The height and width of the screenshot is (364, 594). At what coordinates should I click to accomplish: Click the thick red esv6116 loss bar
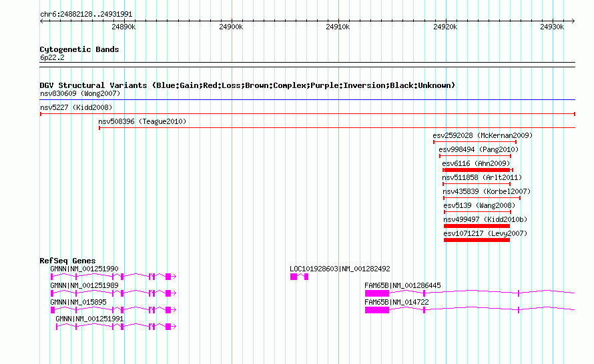click(x=477, y=170)
